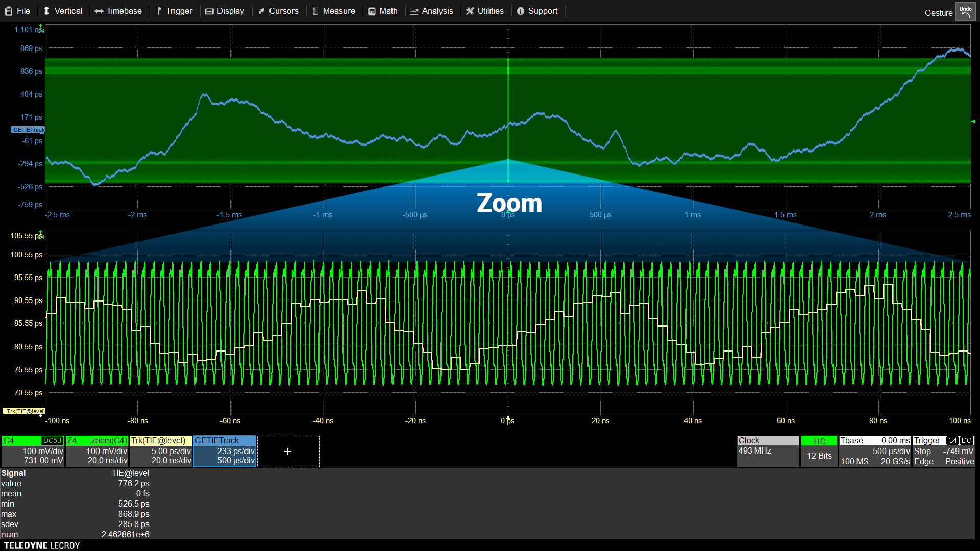Click the Undo button icon

pos(965,12)
